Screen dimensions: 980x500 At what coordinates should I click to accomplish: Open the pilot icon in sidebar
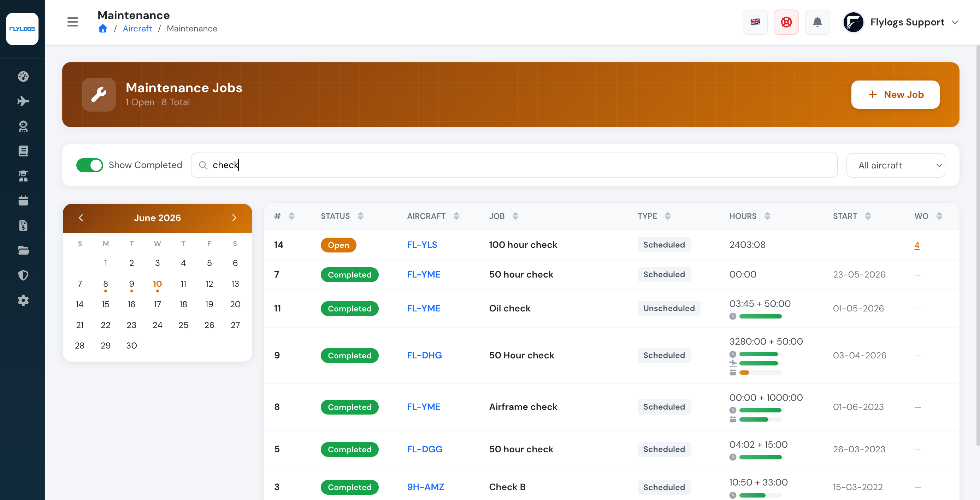pos(23,126)
